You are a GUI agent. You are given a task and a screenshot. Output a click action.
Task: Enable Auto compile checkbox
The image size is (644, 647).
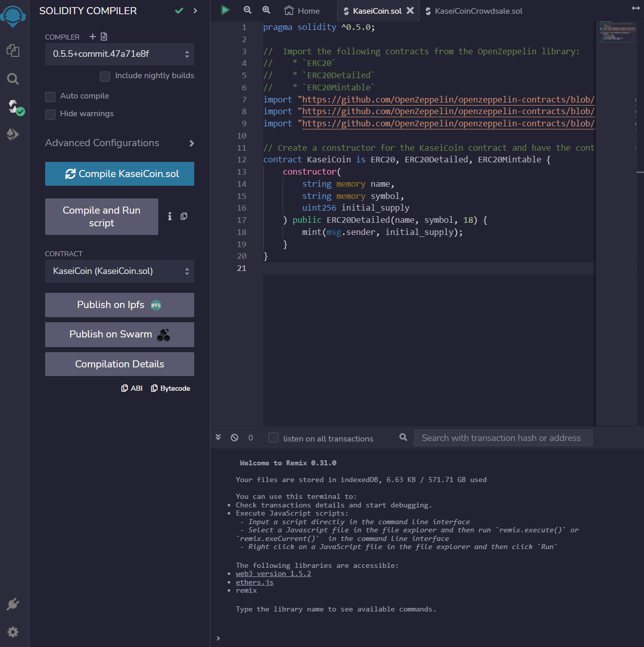coord(50,97)
